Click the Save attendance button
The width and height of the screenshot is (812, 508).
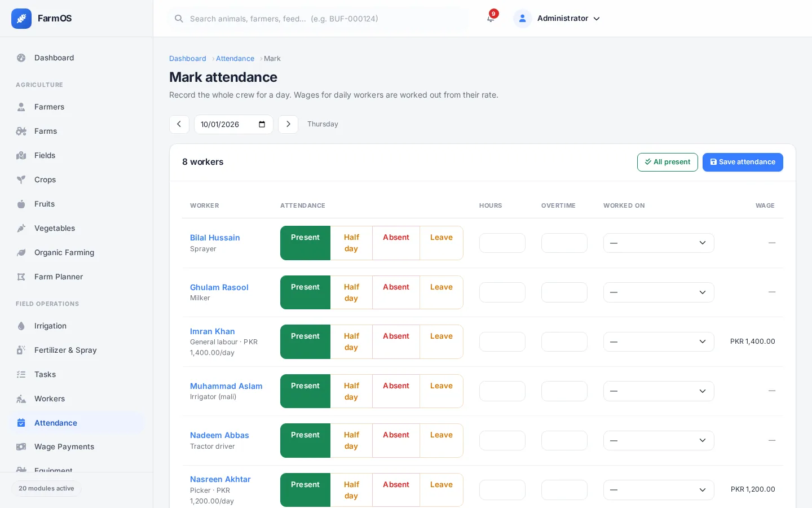(743, 162)
